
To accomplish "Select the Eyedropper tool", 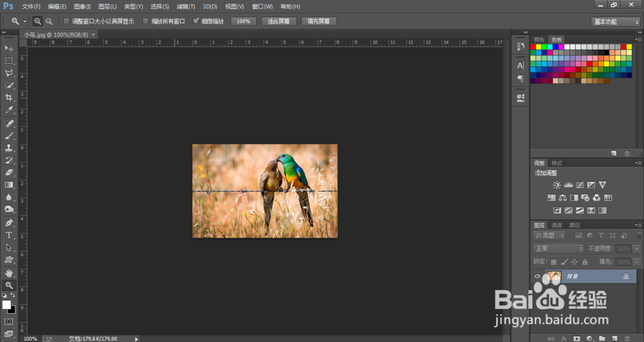I will click(8, 110).
